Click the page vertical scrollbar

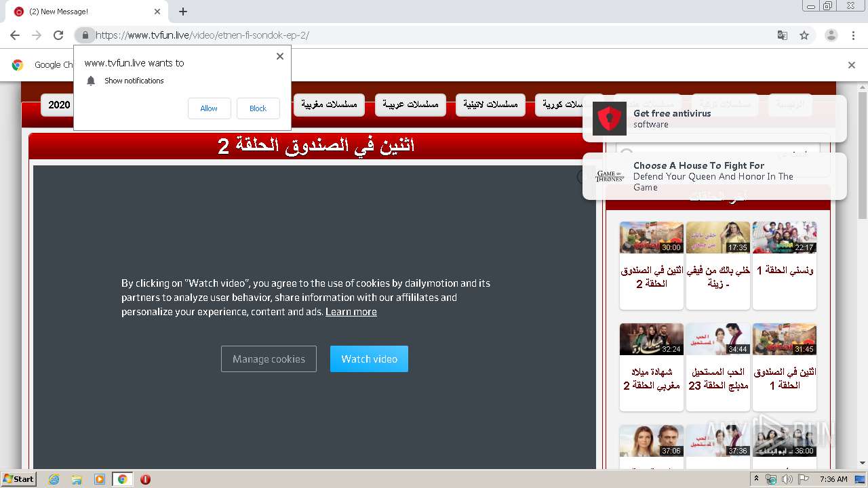click(863, 156)
